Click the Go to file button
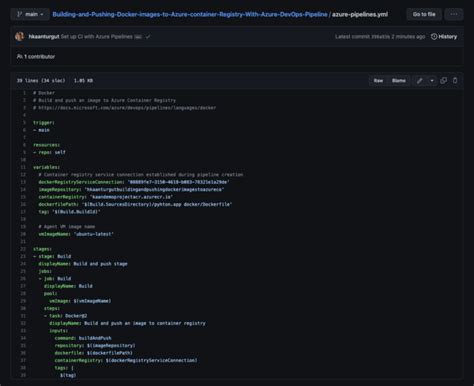The image size is (474, 386). pyautogui.click(x=424, y=14)
